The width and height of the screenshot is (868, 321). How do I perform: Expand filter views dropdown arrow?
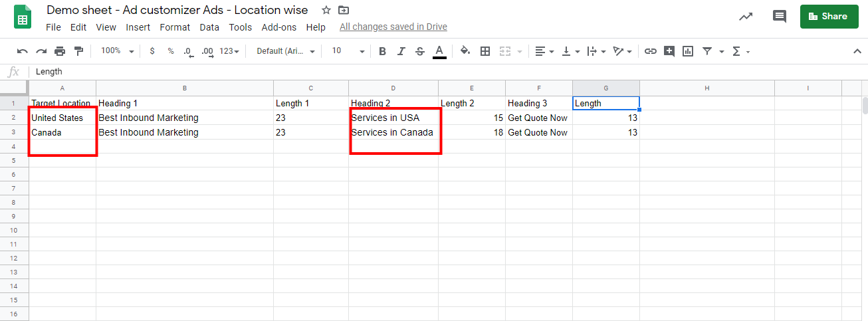[722, 51]
